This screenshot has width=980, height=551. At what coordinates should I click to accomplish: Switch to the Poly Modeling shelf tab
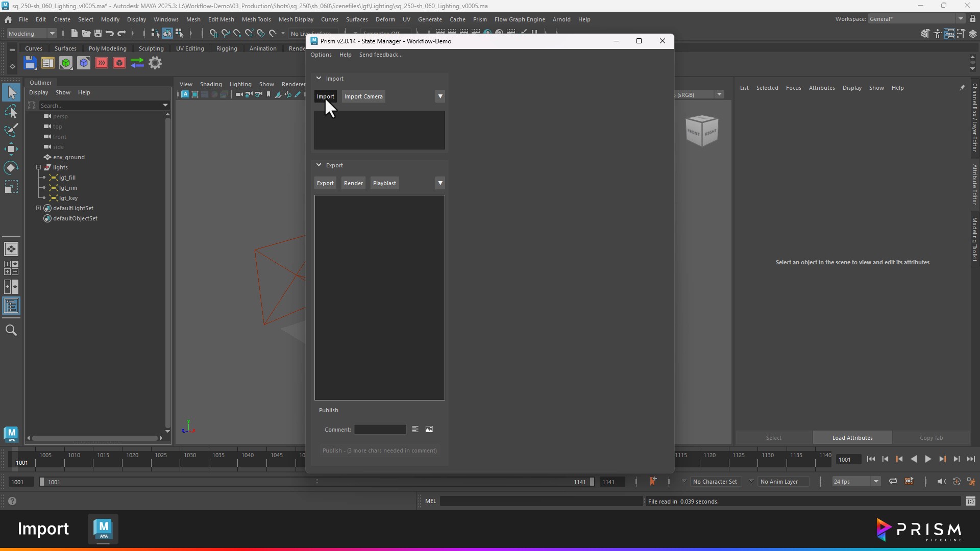108,48
